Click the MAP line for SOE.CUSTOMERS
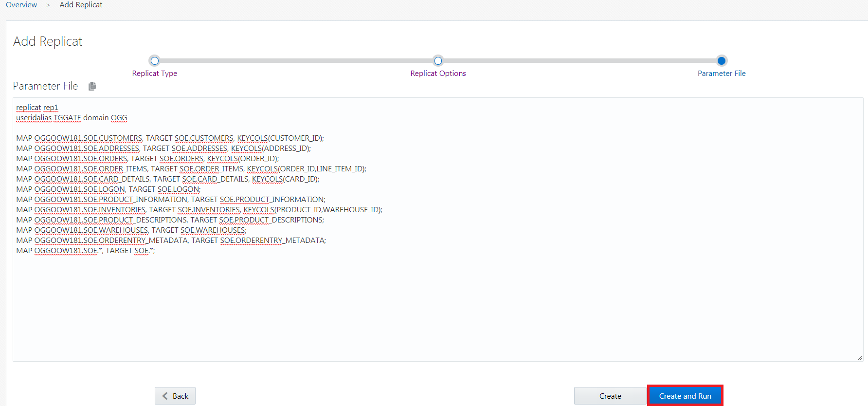This screenshot has height=406, width=868. coord(170,138)
